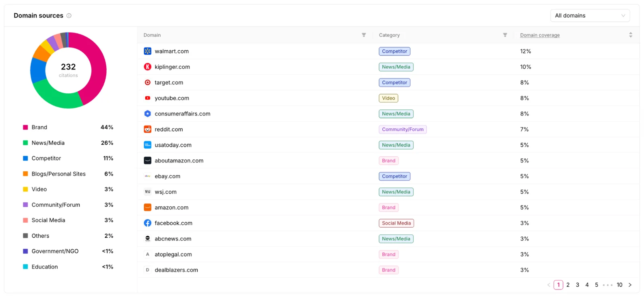Click the aboutamazon.com favicon icon

pos(148,160)
